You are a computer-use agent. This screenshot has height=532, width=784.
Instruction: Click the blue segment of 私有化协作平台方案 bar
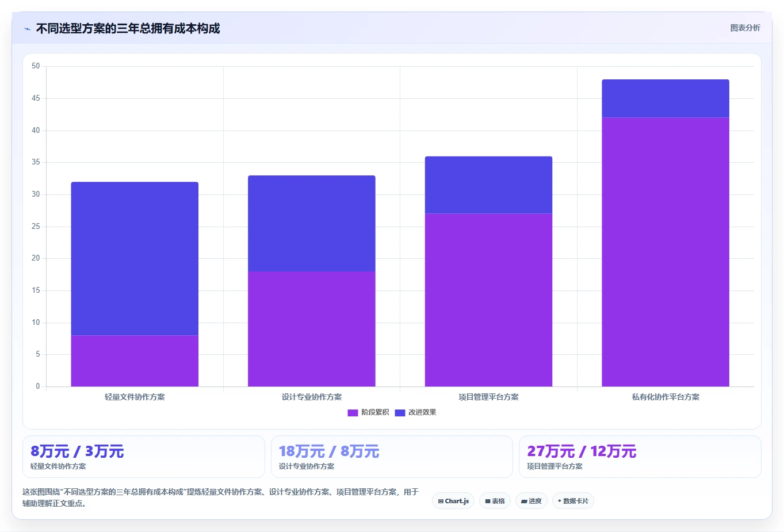tap(666, 98)
